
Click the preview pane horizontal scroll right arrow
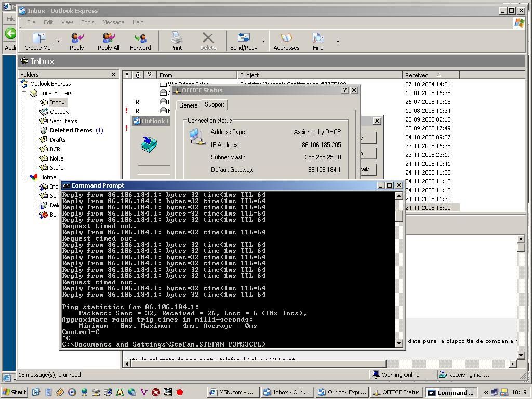(x=513, y=364)
